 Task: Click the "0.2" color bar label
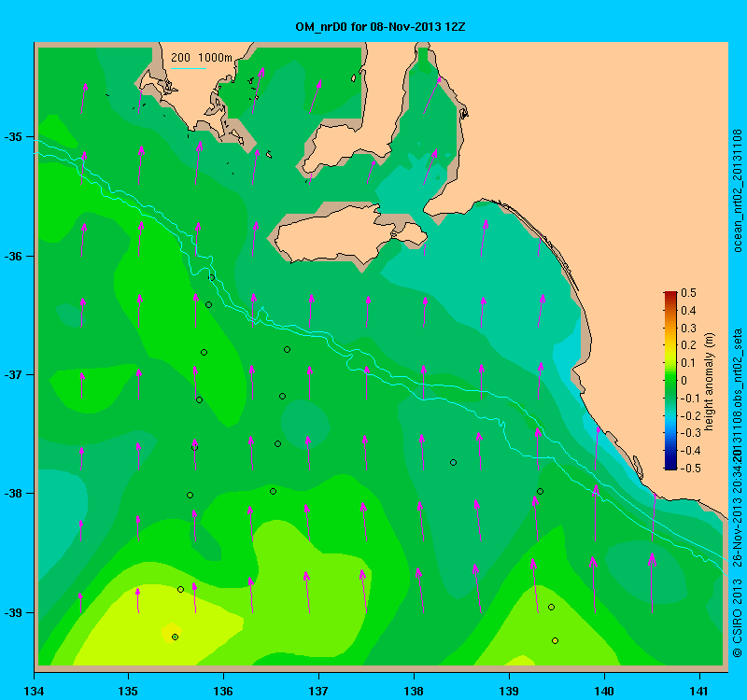tap(688, 345)
